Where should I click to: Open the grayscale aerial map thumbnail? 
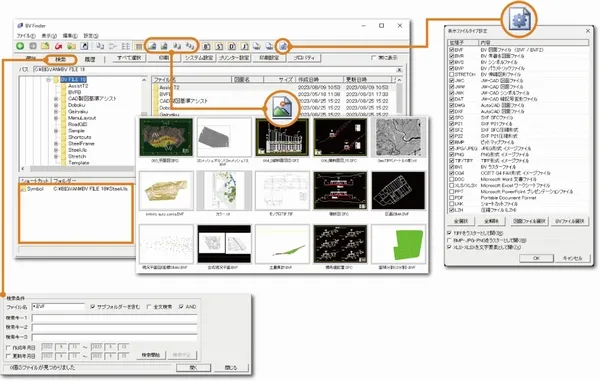point(398,137)
